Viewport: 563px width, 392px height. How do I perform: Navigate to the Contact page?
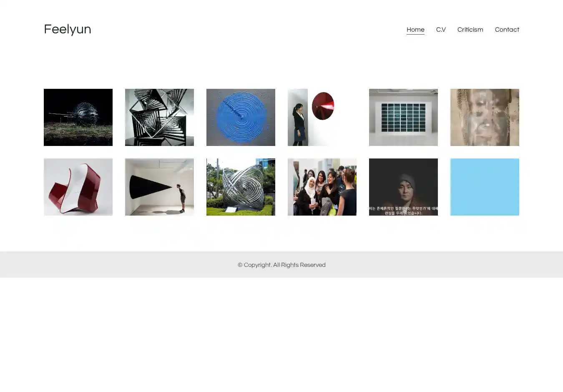[x=507, y=30]
